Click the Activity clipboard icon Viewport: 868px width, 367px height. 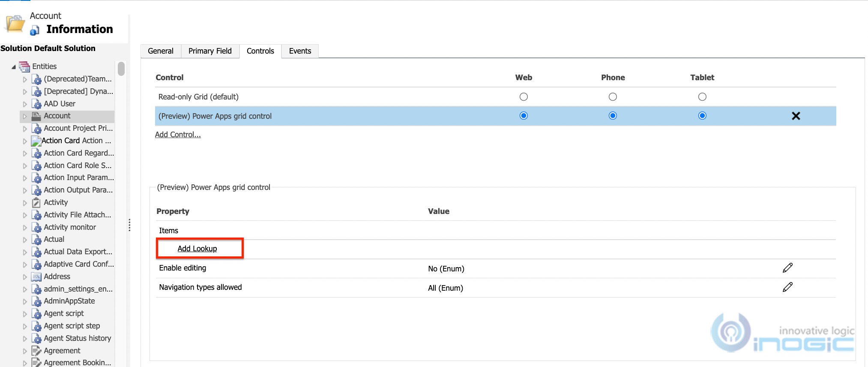click(x=37, y=203)
